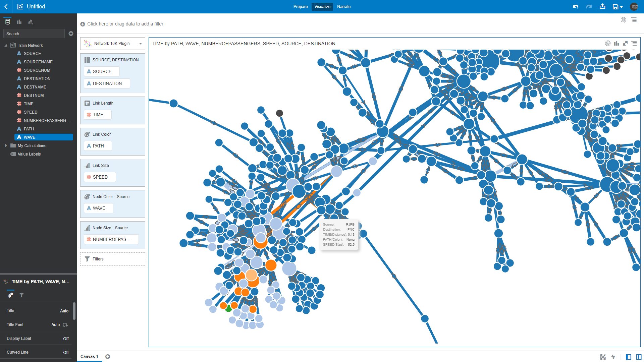Open the chart type bar icon
The image size is (644, 362).
[616, 44]
